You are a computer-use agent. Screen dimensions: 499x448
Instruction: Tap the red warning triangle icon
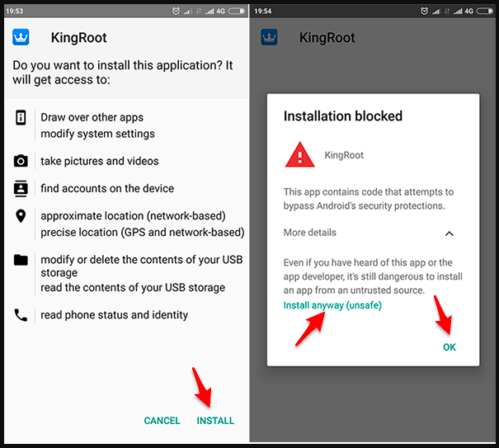point(299,155)
